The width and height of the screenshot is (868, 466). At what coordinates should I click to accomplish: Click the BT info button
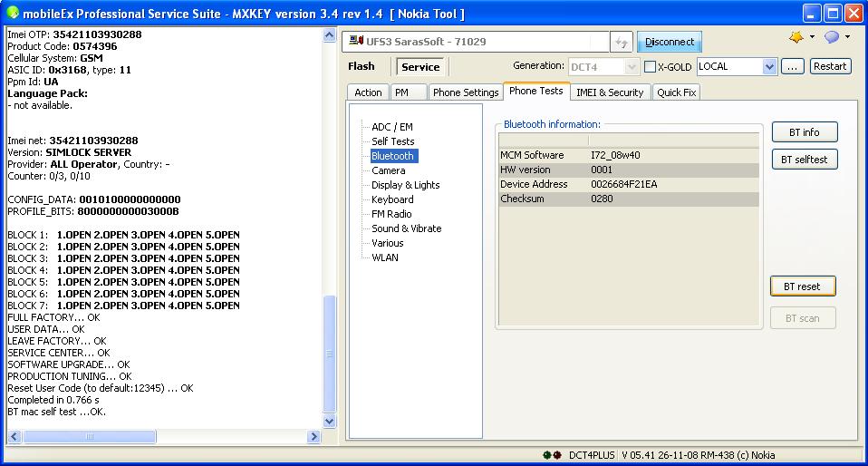point(805,131)
